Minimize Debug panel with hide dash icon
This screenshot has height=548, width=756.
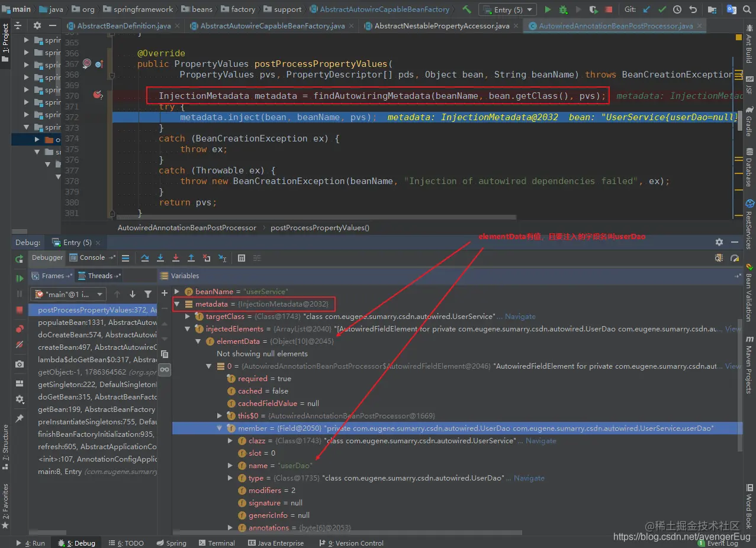pyautogui.click(x=735, y=242)
